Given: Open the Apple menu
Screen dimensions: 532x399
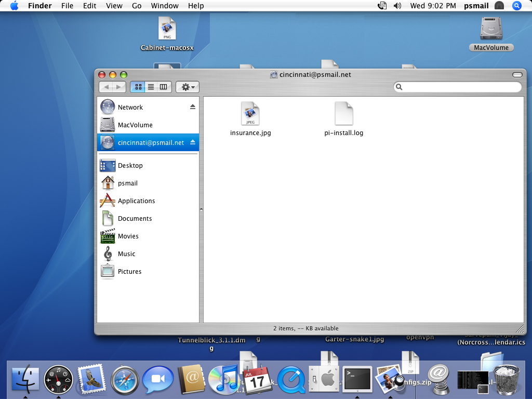Looking at the screenshot, I should (14, 6).
